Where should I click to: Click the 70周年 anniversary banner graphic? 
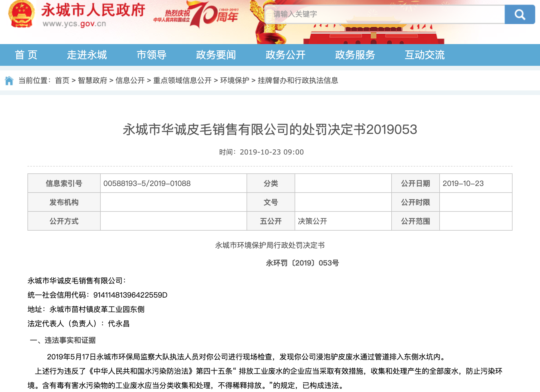point(196,14)
